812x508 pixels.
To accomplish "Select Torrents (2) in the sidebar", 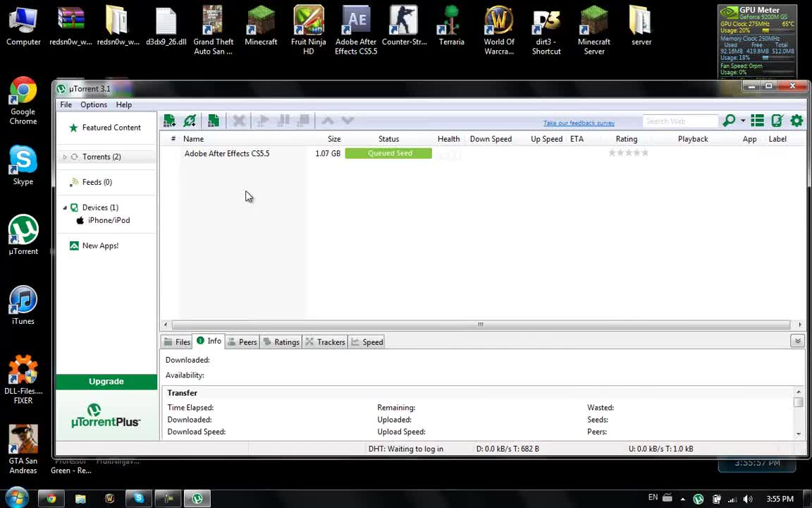I will [x=101, y=157].
